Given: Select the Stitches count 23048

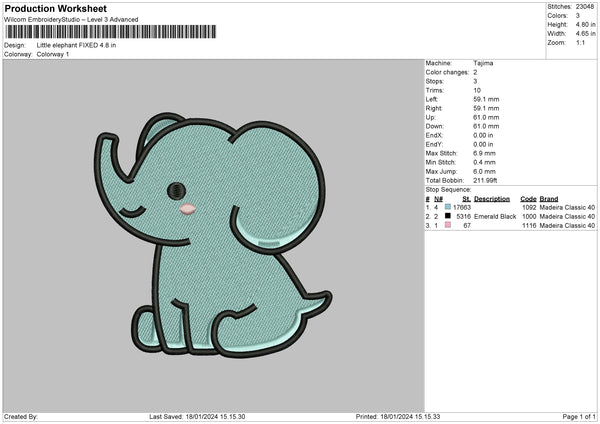Looking at the screenshot, I should pos(585,6).
